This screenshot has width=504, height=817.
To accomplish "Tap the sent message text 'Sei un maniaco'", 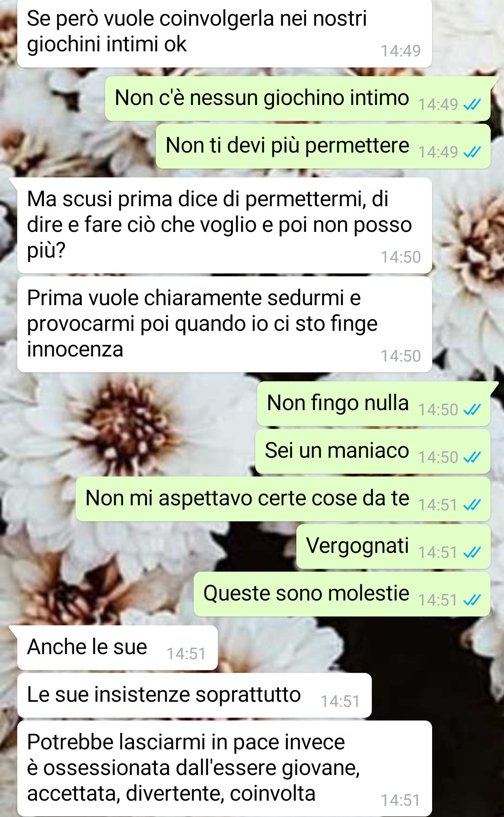I will [x=337, y=451].
